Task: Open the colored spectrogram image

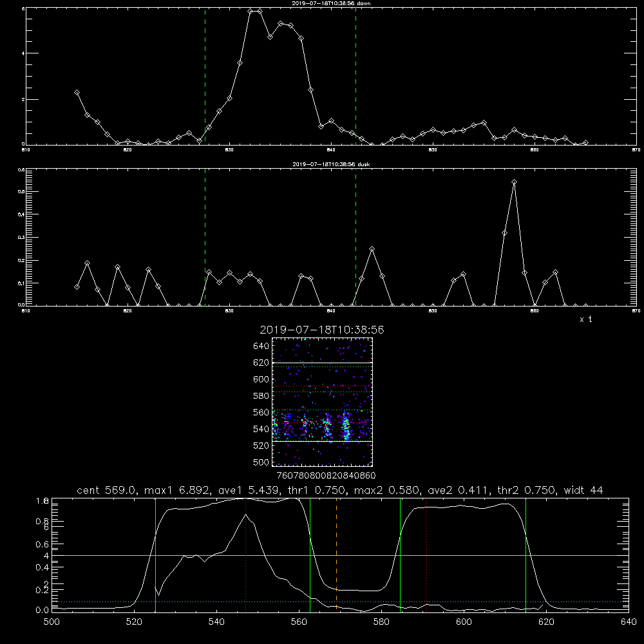Action: point(323,402)
